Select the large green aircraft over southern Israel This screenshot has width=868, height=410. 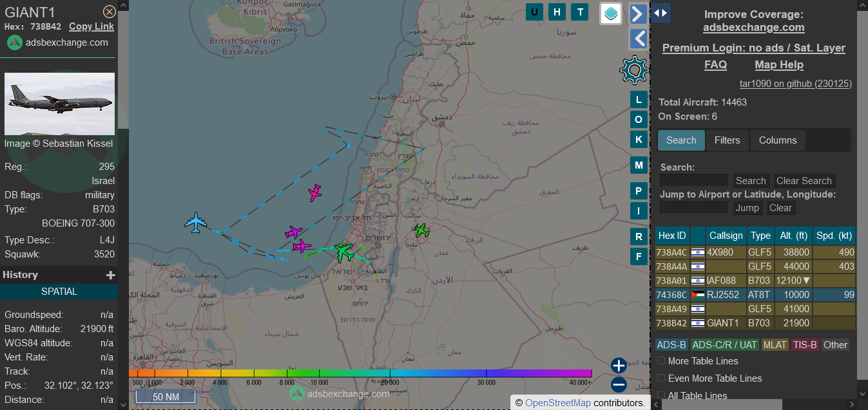click(x=343, y=252)
